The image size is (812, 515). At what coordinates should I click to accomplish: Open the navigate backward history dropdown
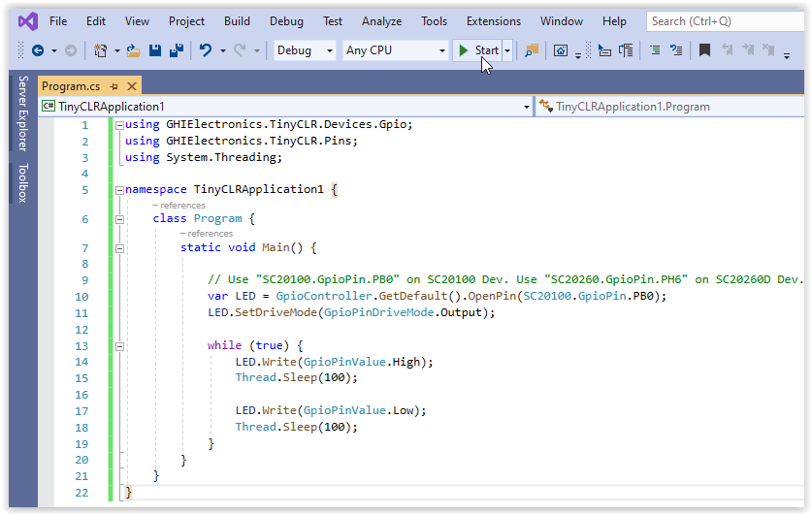(54, 50)
